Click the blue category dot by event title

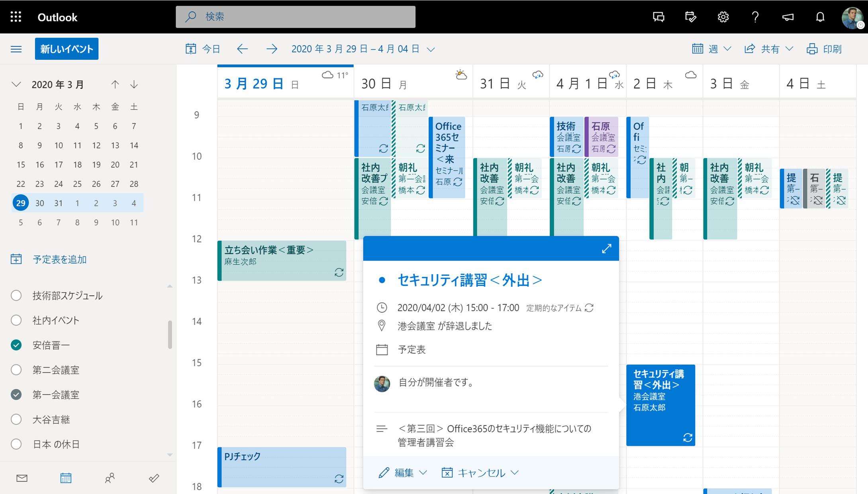click(382, 280)
